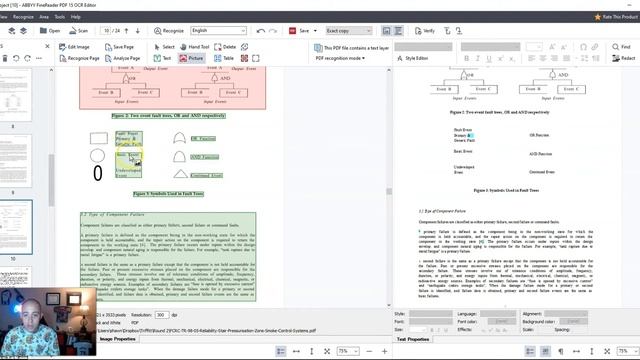Click the Open folder button

coord(50,31)
